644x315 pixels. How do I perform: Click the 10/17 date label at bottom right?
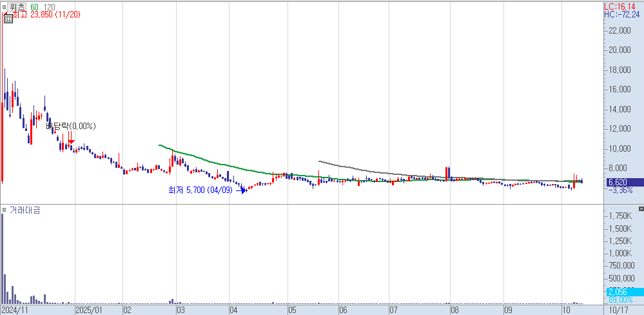pos(618,310)
